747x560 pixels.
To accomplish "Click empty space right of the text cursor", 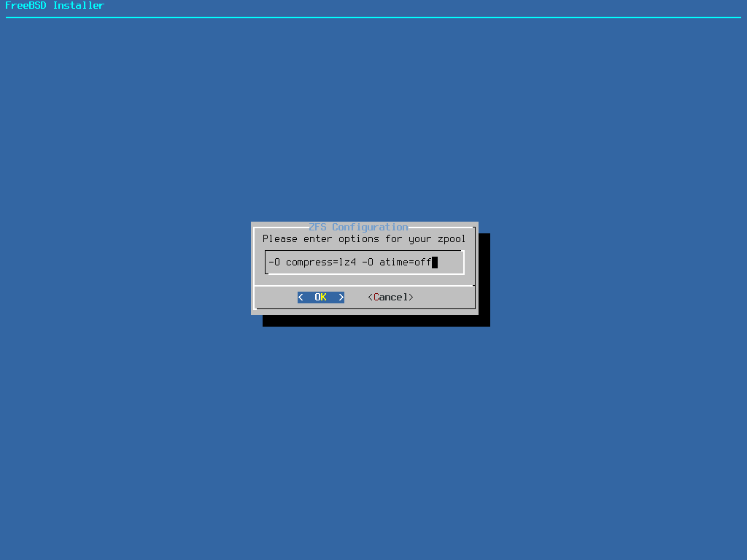I will click(x=449, y=262).
